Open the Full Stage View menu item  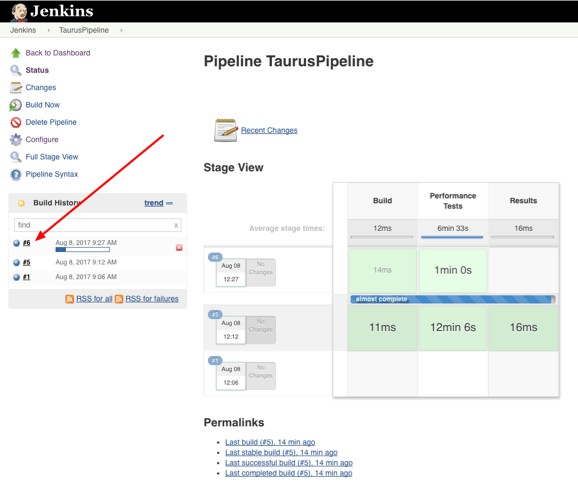coord(52,157)
